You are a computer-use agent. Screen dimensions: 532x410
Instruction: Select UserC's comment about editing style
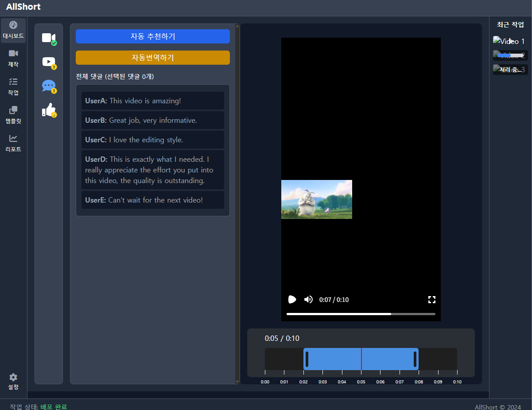click(x=153, y=140)
